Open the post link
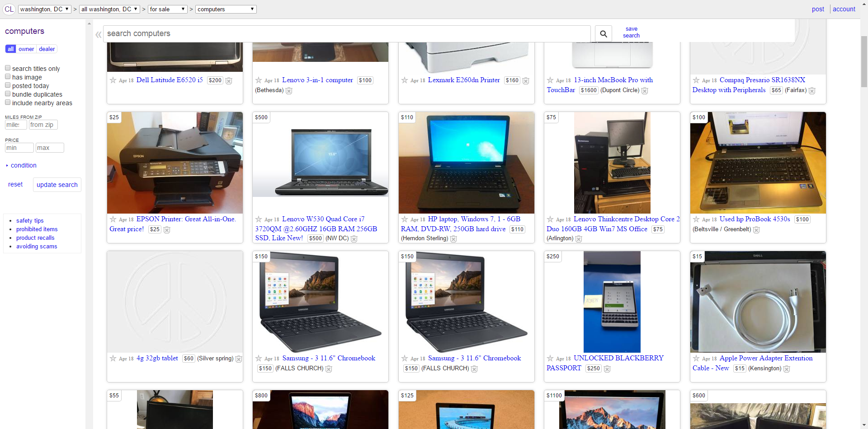Viewport: 868px width, 429px height. 818,9
